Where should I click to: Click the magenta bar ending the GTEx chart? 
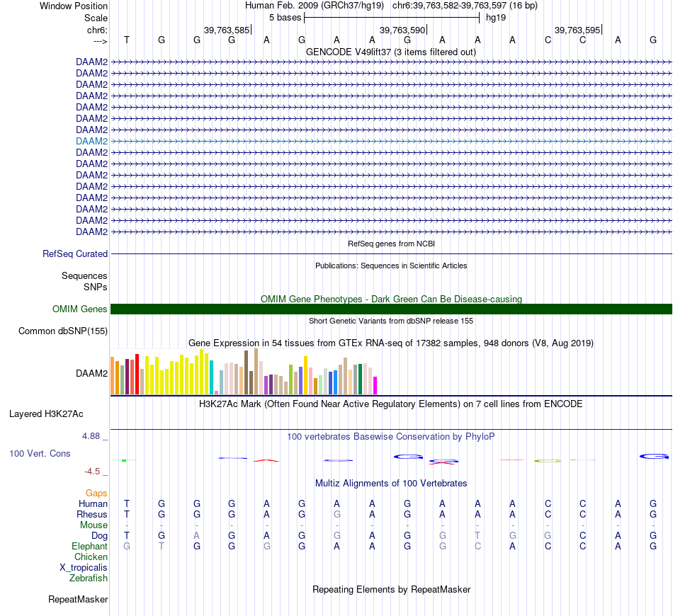(x=375, y=385)
